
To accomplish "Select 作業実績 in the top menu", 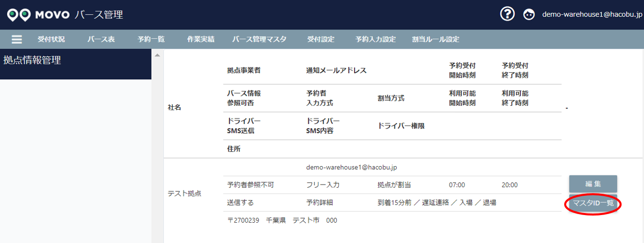I will [x=200, y=40].
